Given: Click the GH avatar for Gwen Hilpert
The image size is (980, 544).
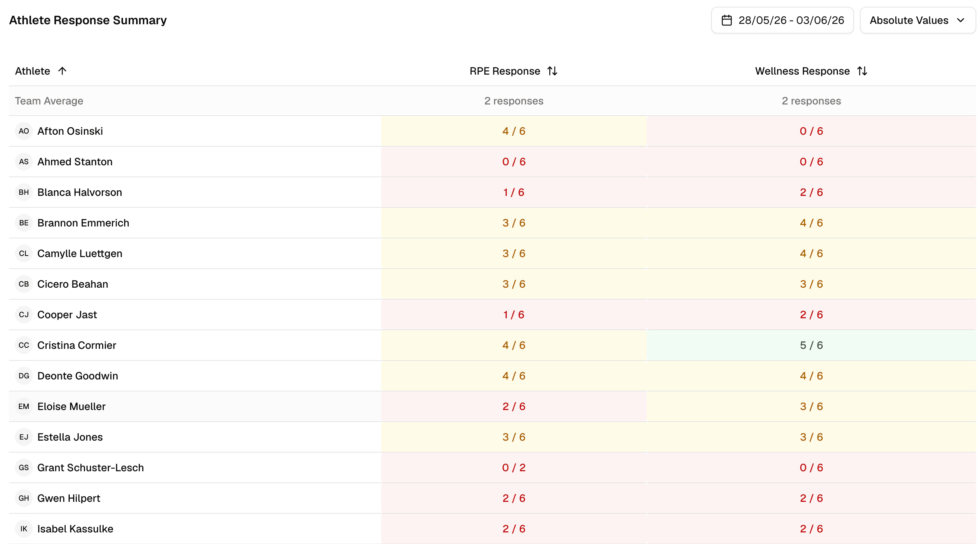Looking at the screenshot, I should pos(24,498).
